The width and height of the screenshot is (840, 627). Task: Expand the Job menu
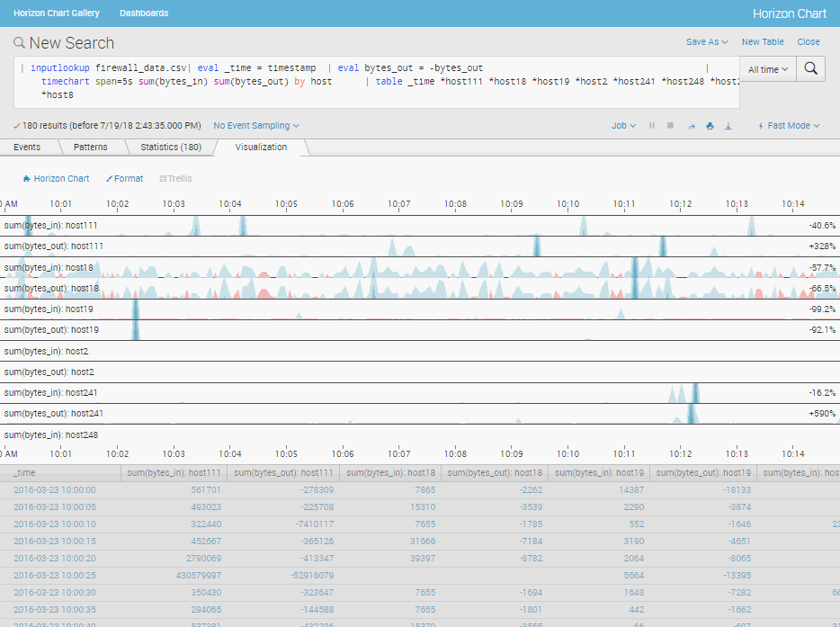tap(623, 125)
